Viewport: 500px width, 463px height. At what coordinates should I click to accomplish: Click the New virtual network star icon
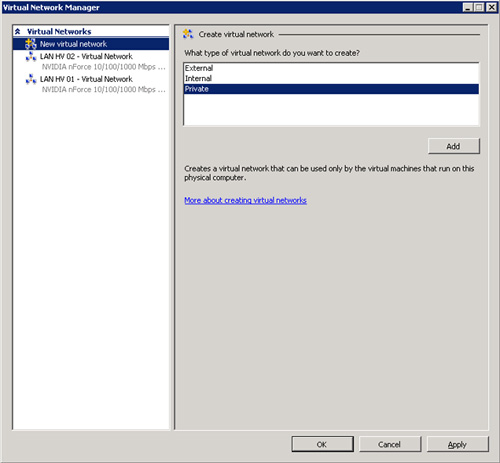tap(31, 44)
